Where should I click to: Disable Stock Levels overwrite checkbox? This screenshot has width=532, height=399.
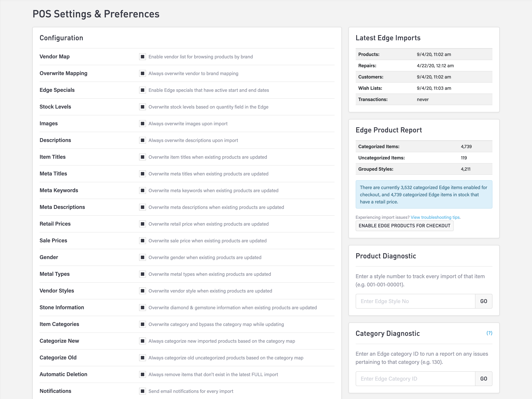pos(142,107)
